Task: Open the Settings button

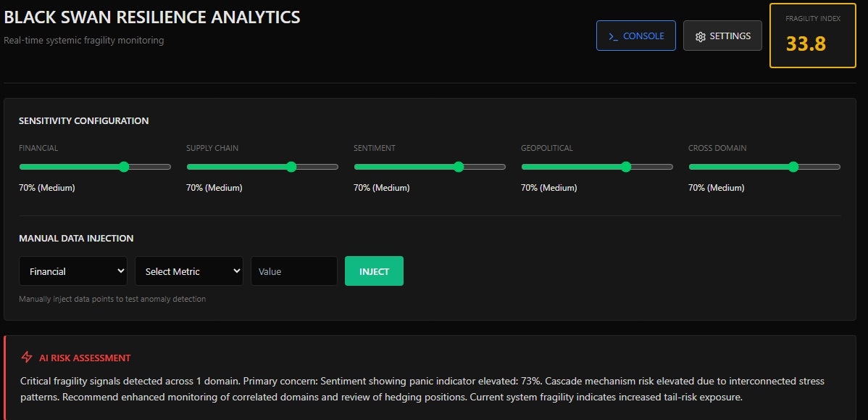Action: [722, 36]
